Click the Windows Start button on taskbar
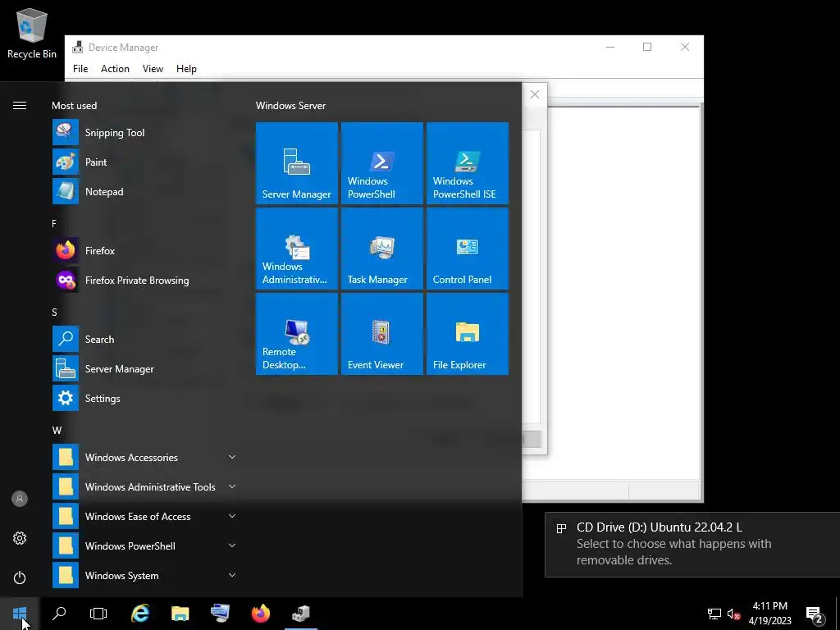The width and height of the screenshot is (840, 630). (x=20, y=614)
